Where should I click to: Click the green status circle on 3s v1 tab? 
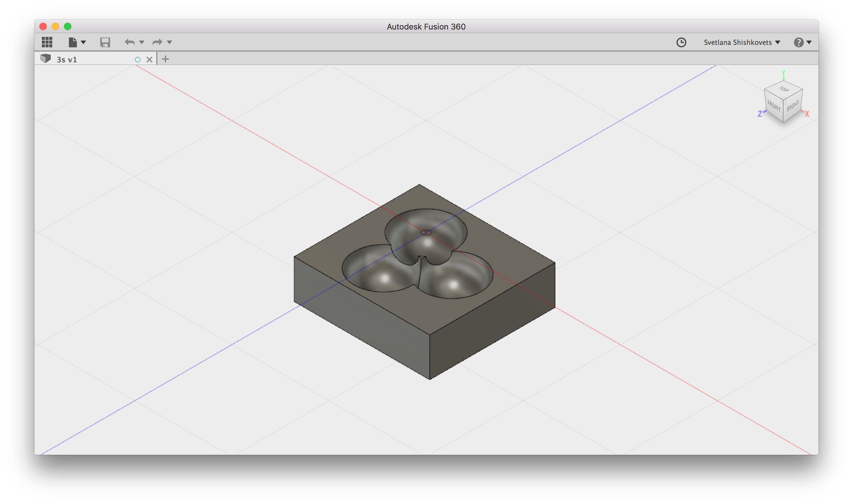coord(138,59)
